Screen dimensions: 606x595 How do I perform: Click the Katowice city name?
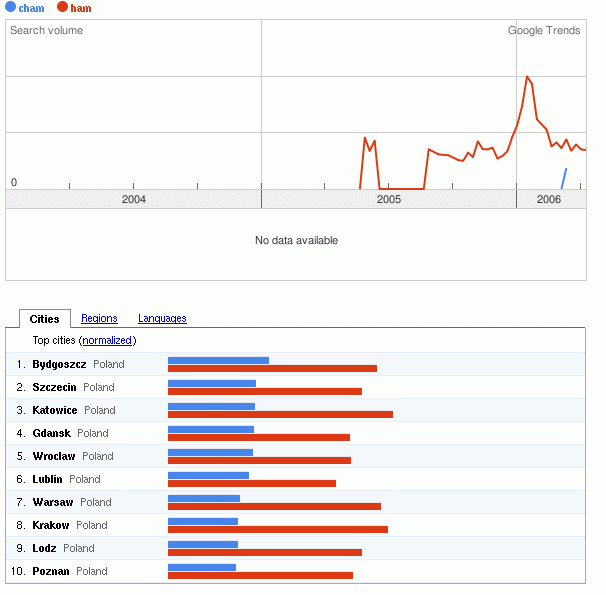[55, 410]
